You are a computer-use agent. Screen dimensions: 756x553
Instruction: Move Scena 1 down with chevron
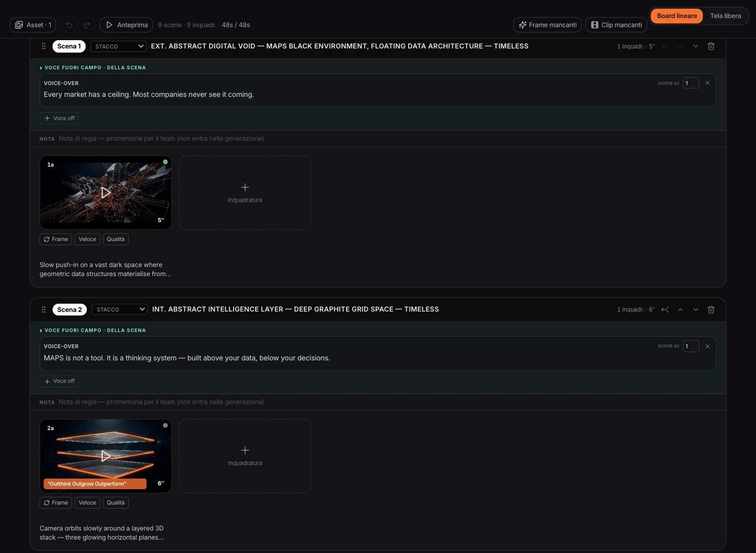coord(696,46)
